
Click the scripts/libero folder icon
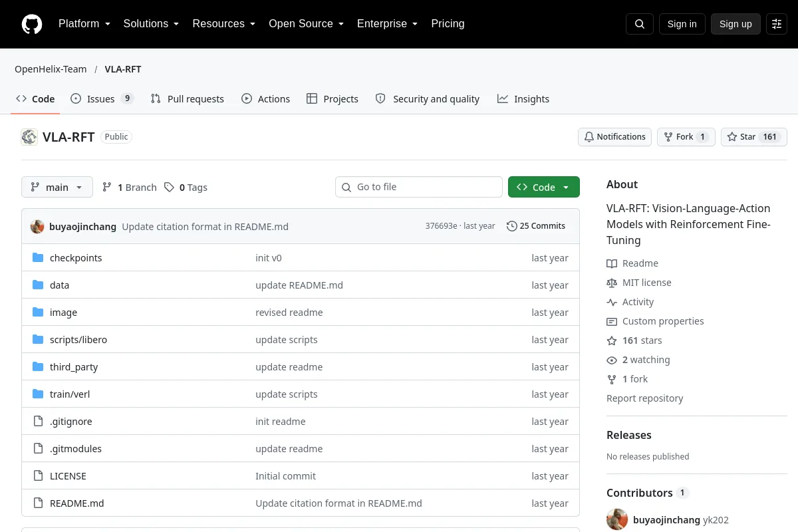(x=38, y=340)
